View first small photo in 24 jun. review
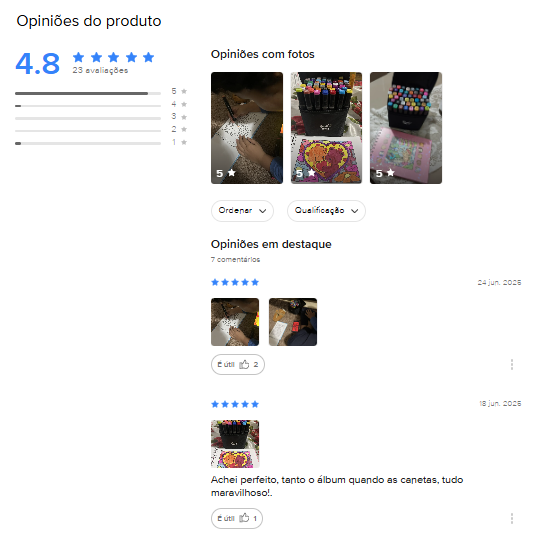 235,322
